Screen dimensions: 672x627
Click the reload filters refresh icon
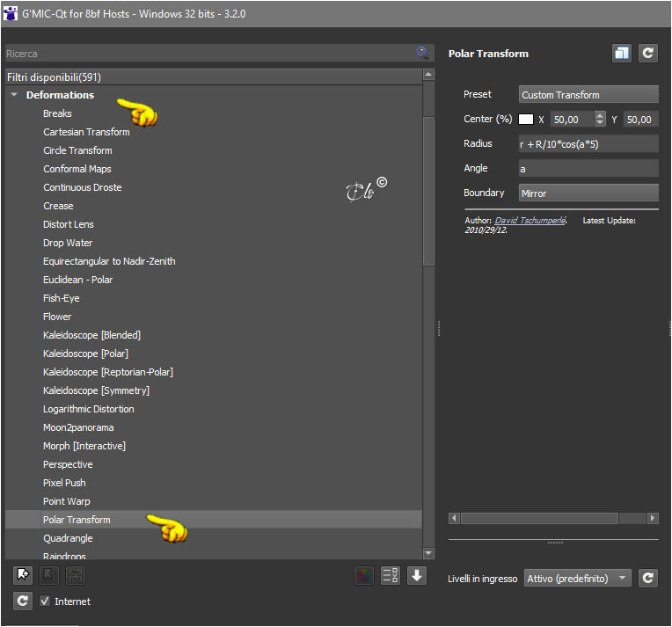click(x=23, y=601)
